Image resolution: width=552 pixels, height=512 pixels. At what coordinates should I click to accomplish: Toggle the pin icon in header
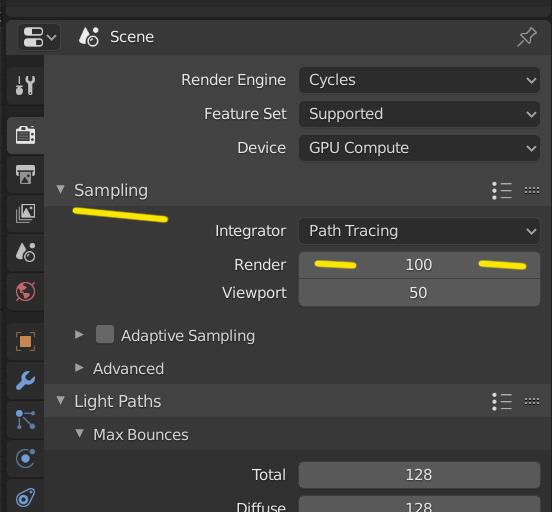tap(527, 37)
